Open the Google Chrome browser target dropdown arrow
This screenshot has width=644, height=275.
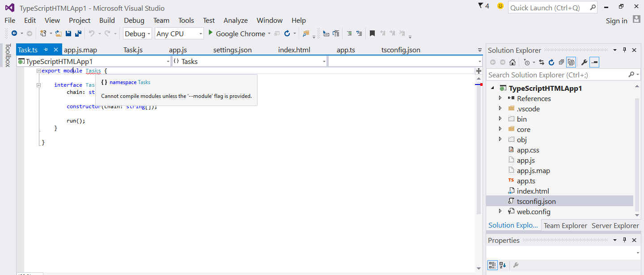coord(269,34)
